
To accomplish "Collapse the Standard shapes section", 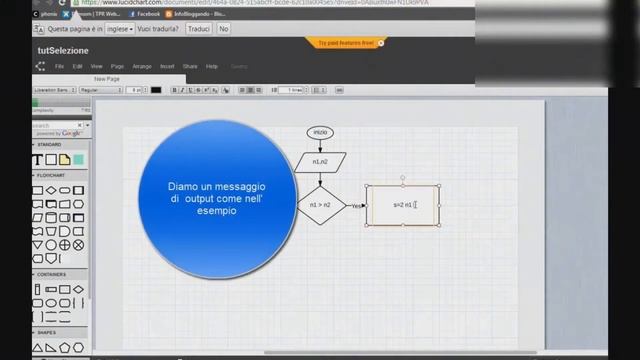I will click(x=33, y=144).
